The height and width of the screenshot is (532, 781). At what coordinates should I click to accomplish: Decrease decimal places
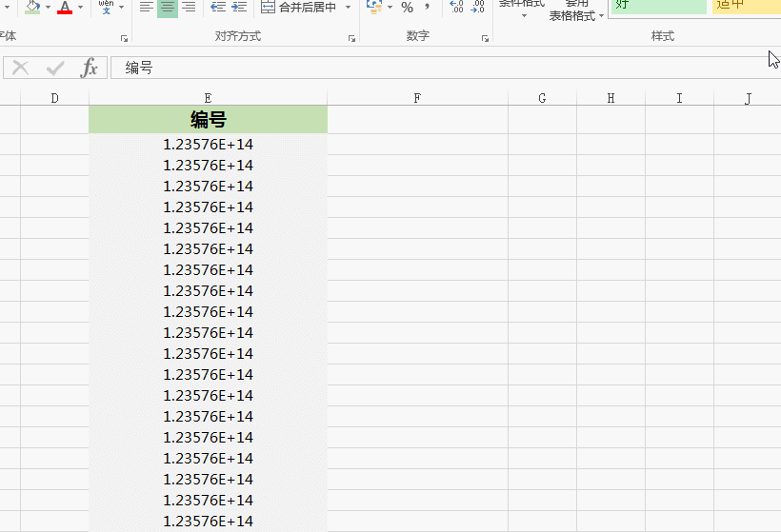pyautogui.click(x=477, y=7)
